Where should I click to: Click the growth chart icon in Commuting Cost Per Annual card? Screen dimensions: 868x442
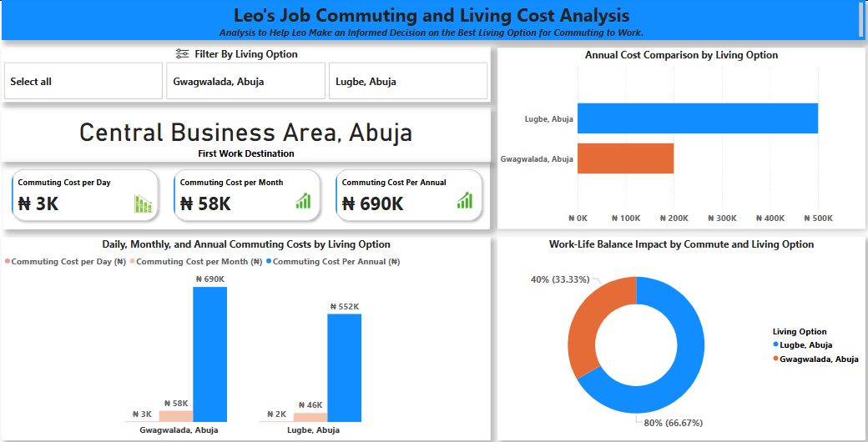point(464,201)
